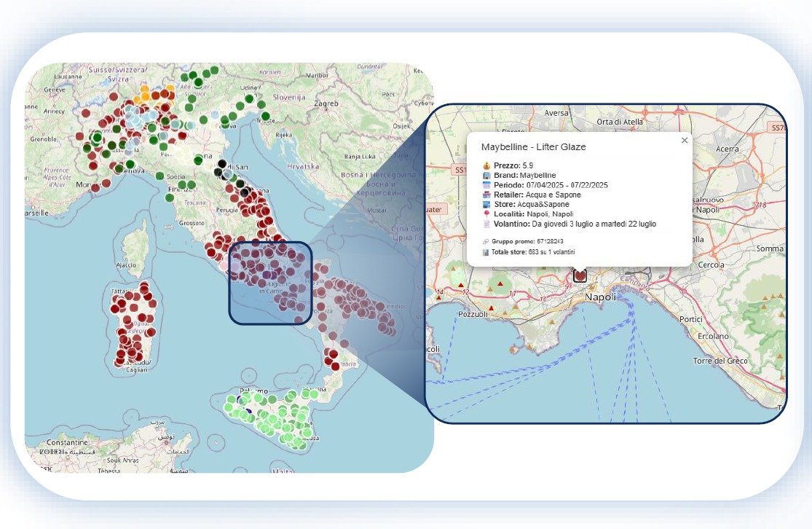The image size is (812, 529).
Task: Click the Gruppo promo number 57128243
Action: pyautogui.click(x=550, y=240)
